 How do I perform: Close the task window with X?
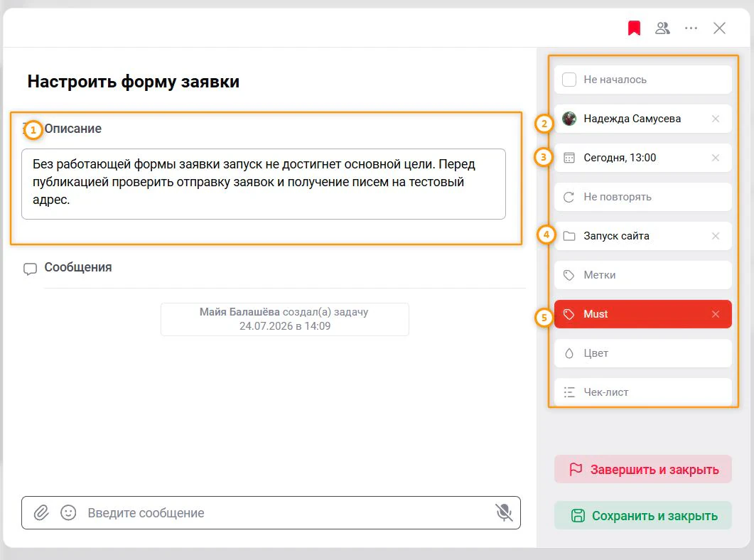(719, 28)
